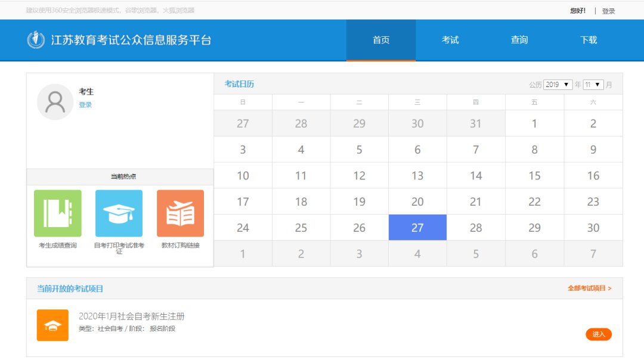The width and height of the screenshot is (644, 363).
Task: Select November 15 in the calendar
Action: [x=534, y=176]
